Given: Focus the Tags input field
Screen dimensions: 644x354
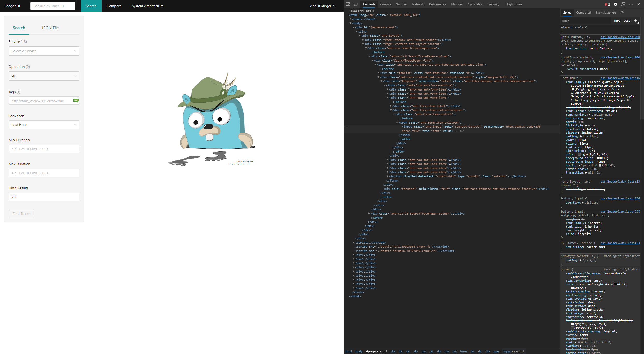Looking at the screenshot, I should tap(44, 101).
